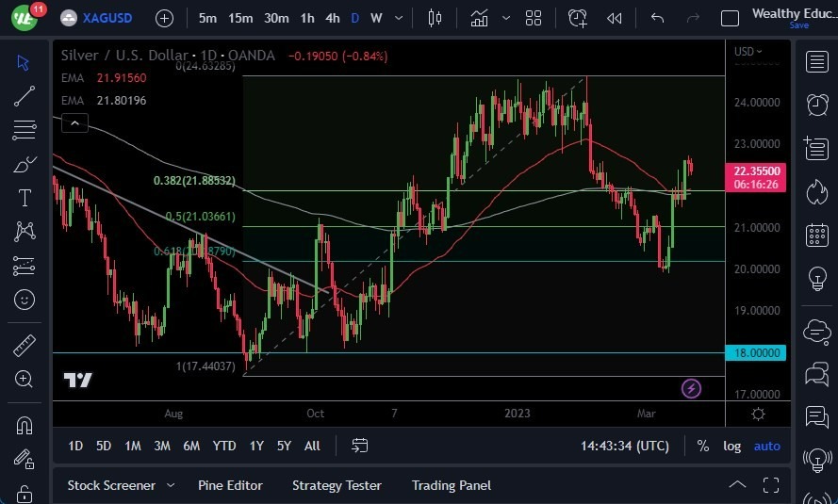838x504 pixels.
Task: Select the ruler measure tool
Action: tap(25, 346)
